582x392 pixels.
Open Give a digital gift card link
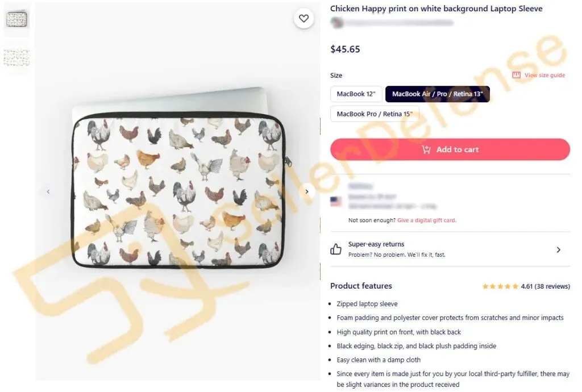pyautogui.click(x=426, y=220)
